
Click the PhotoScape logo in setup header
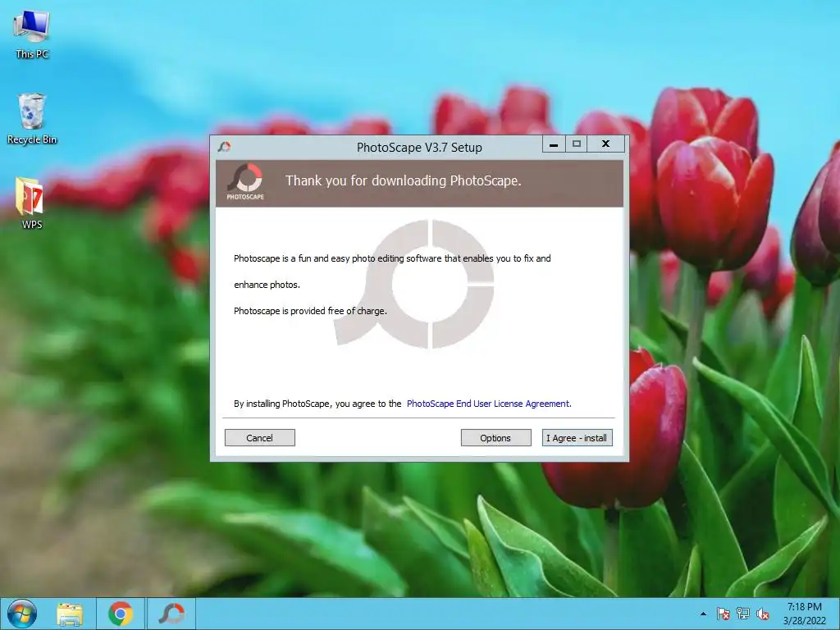[x=245, y=183]
